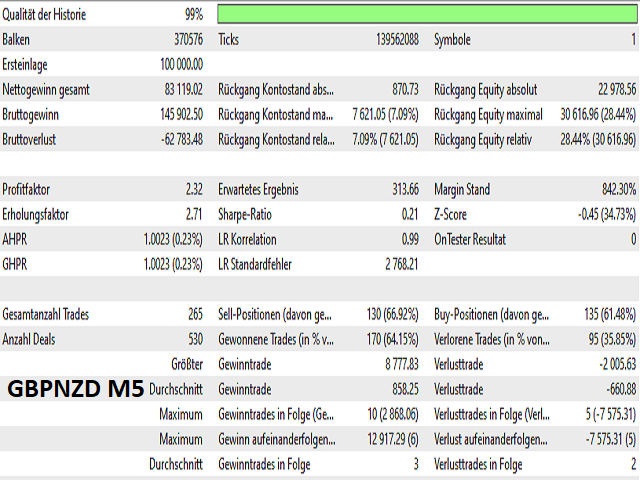Click the Ticks value 139562088
The width and height of the screenshot is (640, 480).
click(397, 40)
